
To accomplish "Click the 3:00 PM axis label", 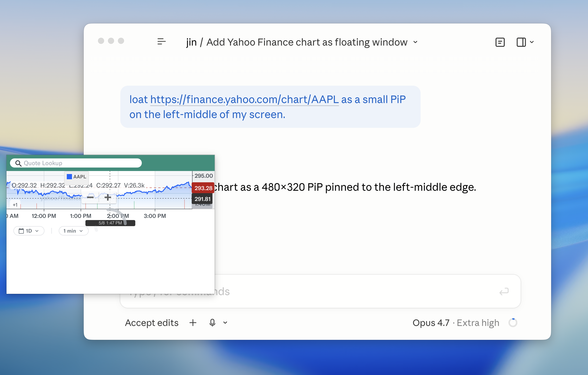I will (155, 216).
